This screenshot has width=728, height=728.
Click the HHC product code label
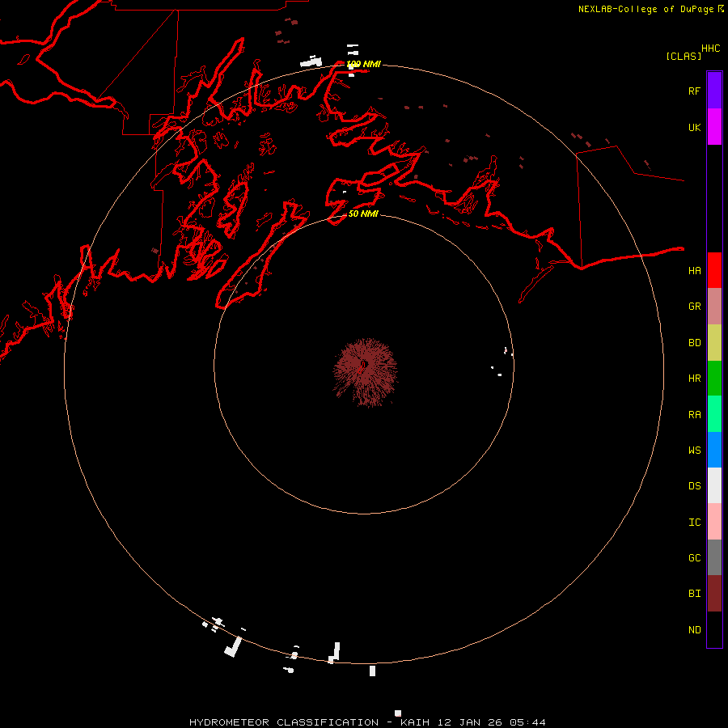710,49
